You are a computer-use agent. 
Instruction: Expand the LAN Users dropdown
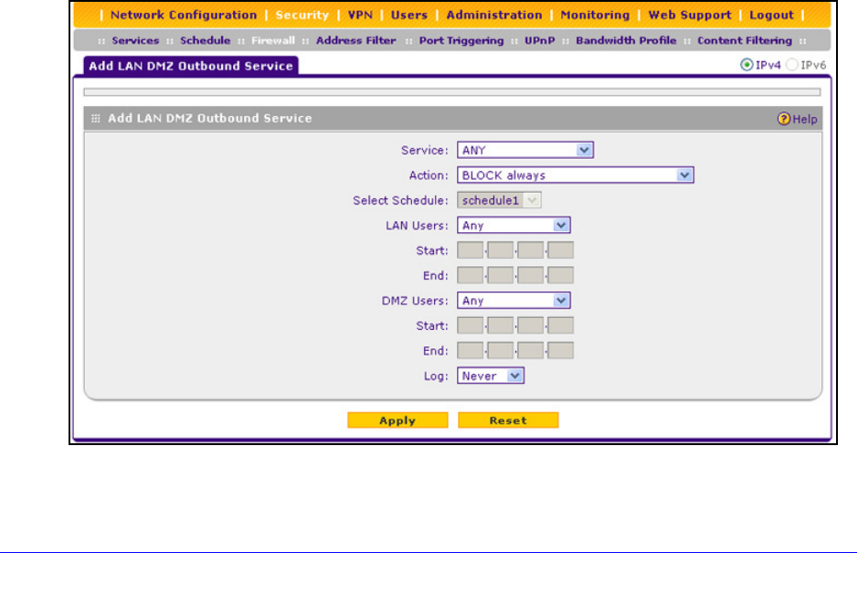514,225
